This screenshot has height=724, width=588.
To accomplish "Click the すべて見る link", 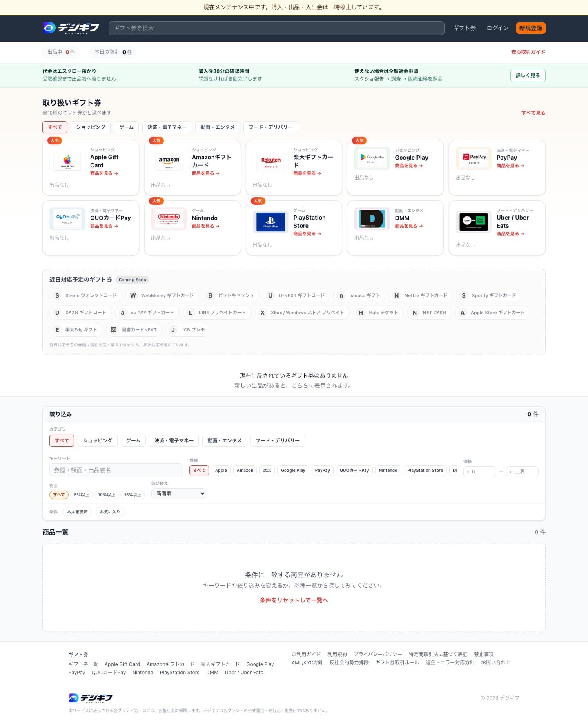I will coord(533,113).
